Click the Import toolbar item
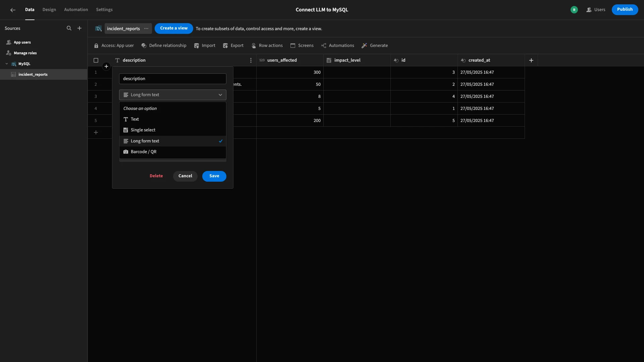The height and width of the screenshot is (362, 644). (205, 46)
